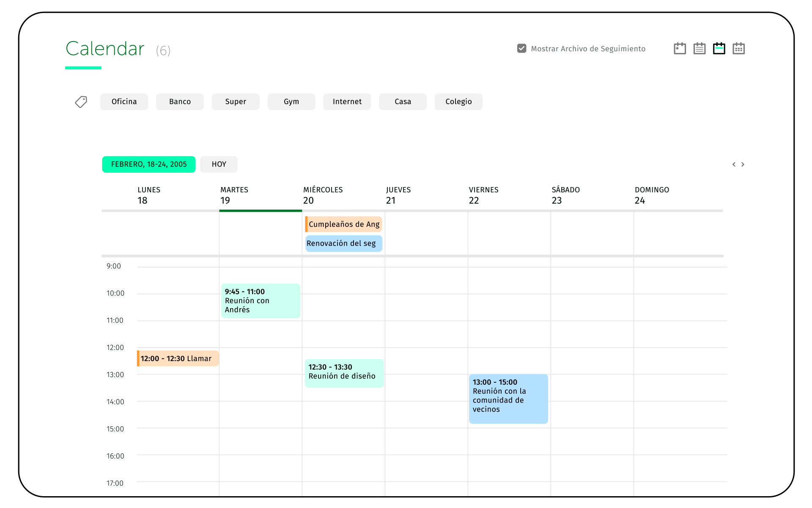Filter by the Oficina tag
This screenshot has height=508, width=812.
124,102
